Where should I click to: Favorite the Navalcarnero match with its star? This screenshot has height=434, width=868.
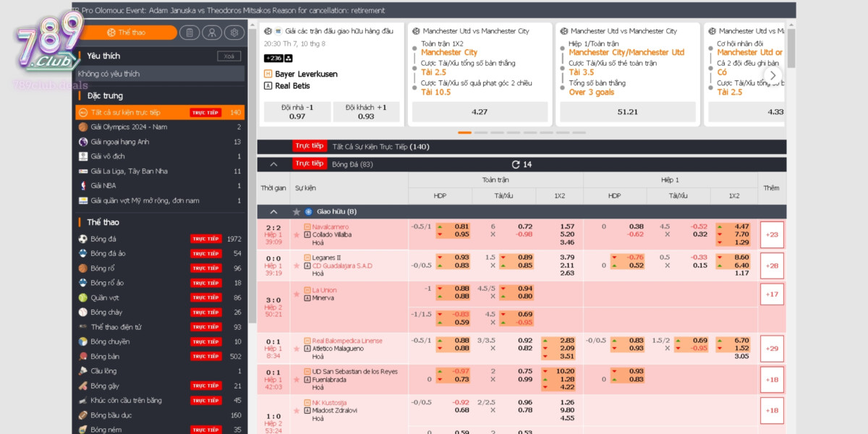tap(297, 235)
